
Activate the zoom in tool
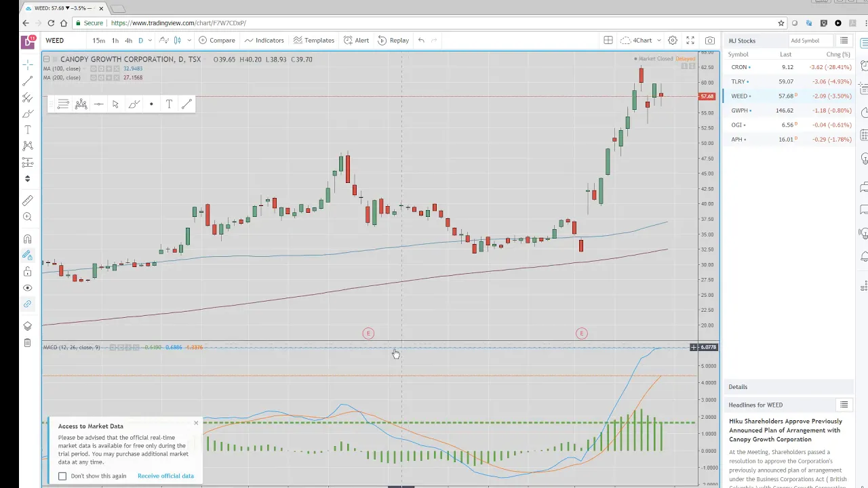pyautogui.click(x=27, y=217)
